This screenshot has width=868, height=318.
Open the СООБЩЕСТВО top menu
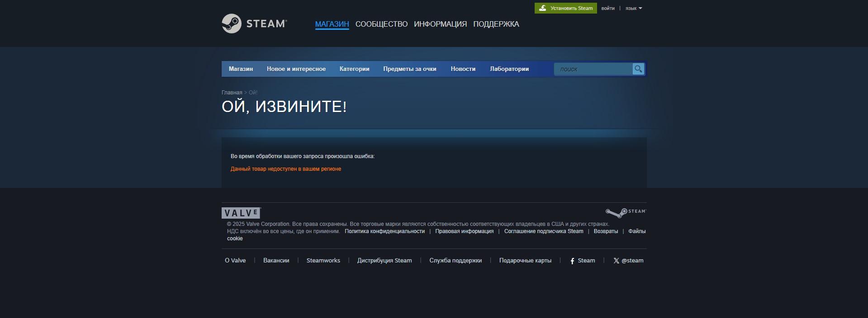click(381, 24)
